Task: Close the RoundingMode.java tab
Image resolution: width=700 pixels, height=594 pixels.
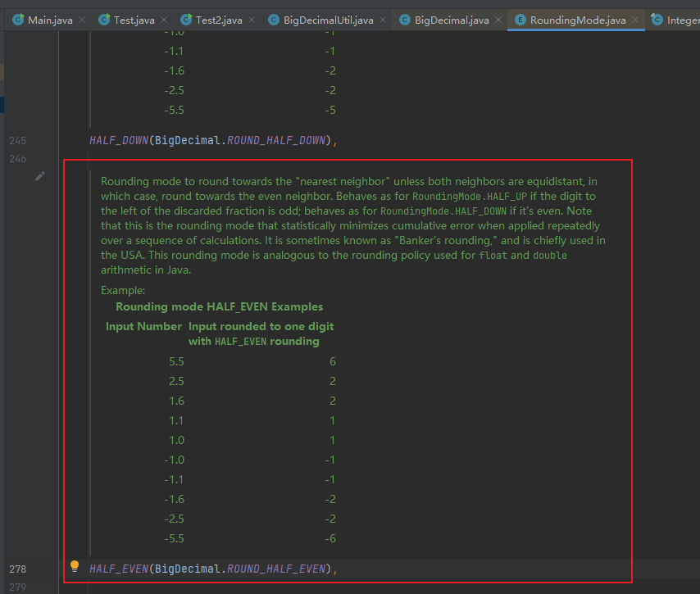Action: click(x=634, y=20)
